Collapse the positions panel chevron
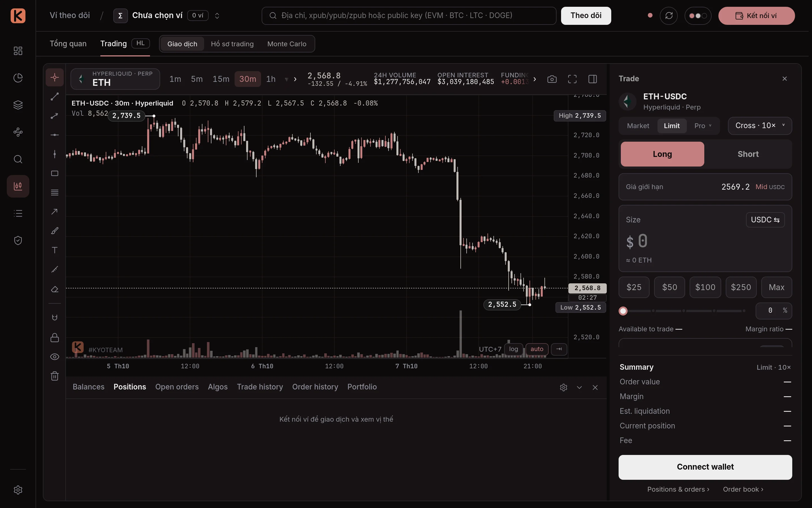The image size is (812, 508). pos(579,387)
